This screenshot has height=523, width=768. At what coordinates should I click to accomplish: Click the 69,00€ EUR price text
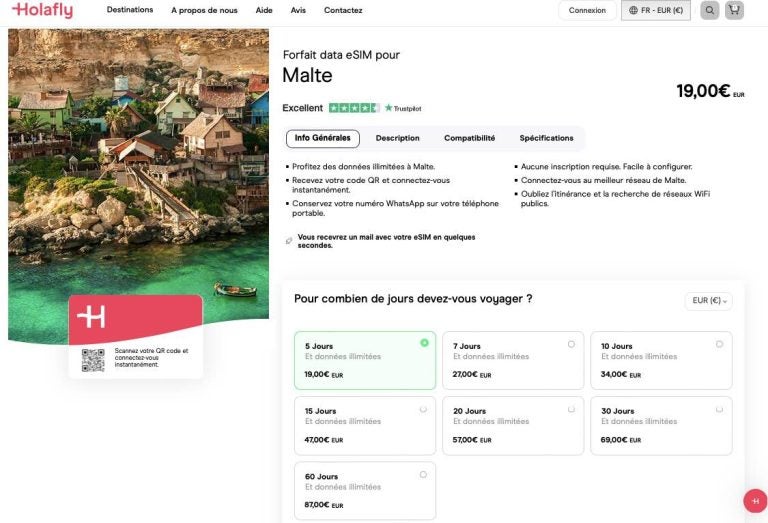point(621,440)
